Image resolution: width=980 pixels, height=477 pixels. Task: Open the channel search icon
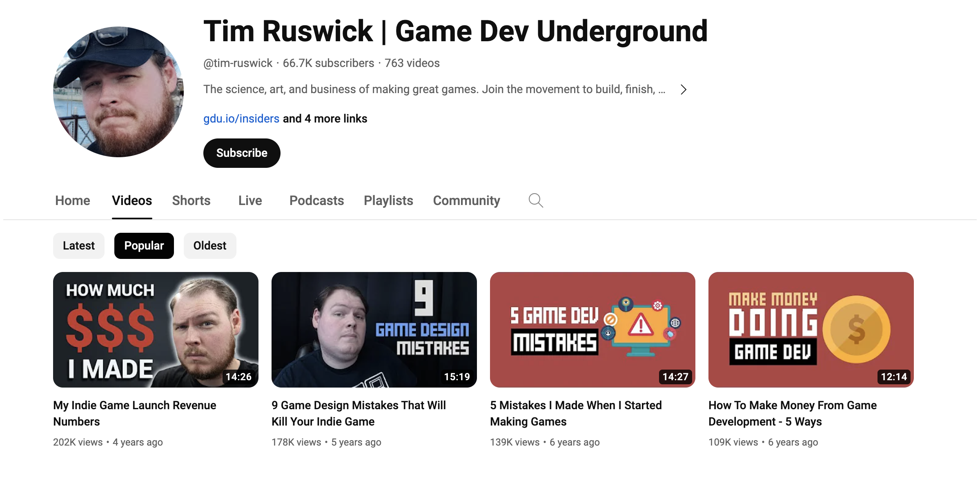(x=535, y=200)
